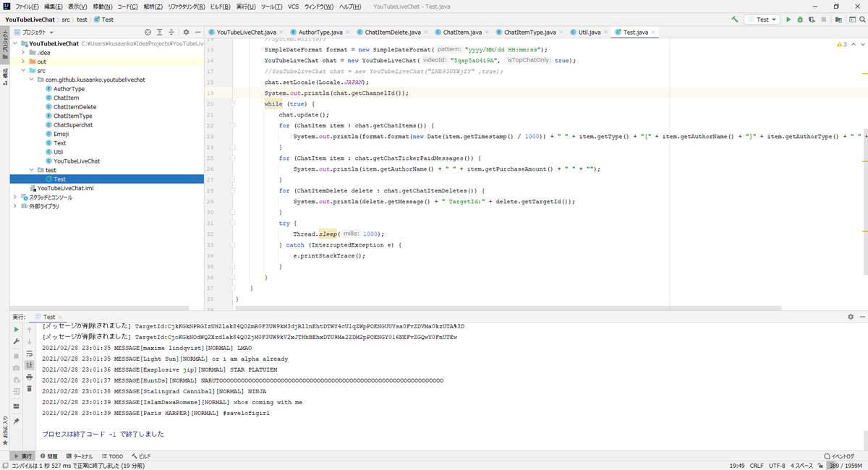Click the print icon in console toolbar
Image resolution: width=868 pixels, height=470 pixels.
[30, 377]
